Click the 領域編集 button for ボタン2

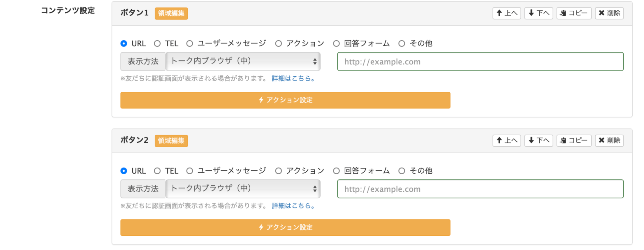(171, 140)
